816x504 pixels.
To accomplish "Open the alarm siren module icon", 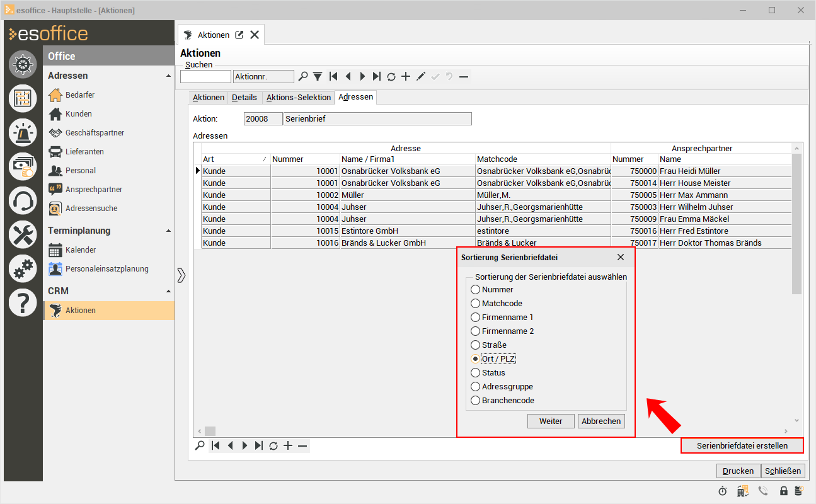I will pyautogui.click(x=23, y=132).
